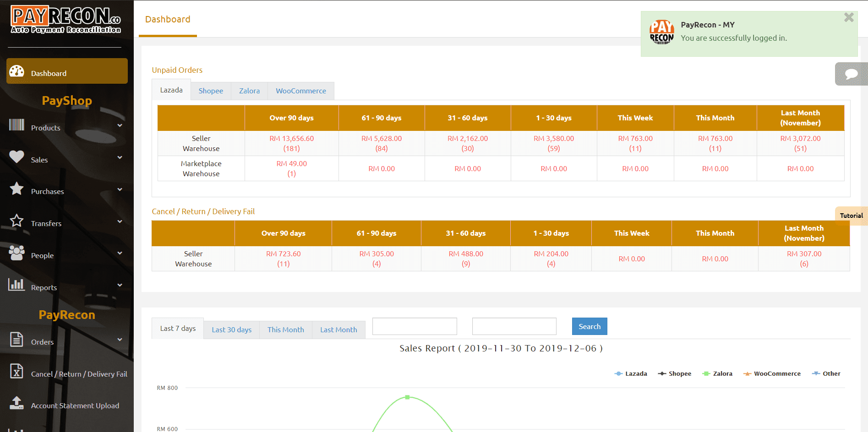Image resolution: width=868 pixels, height=432 pixels.
Task: Toggle the Shopee series in chart legend
Action: (675, 374)
